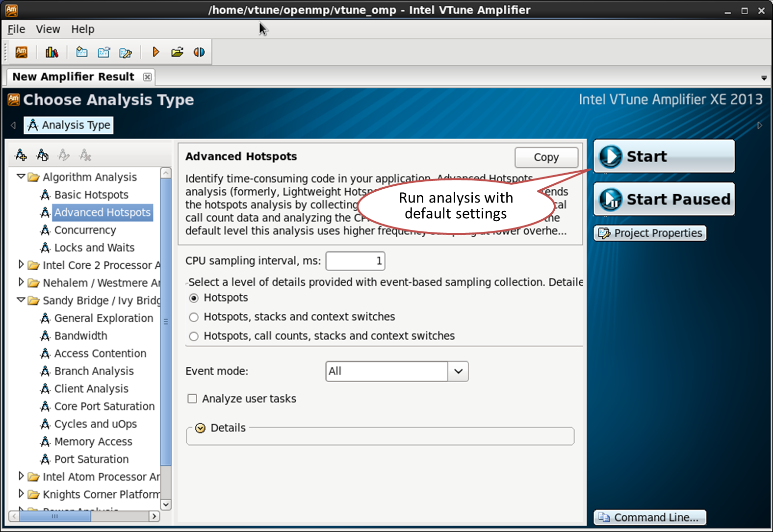The height and width of the screenshot is (532, 773).
Task: Select Concurrency analysis
Action: pyautogui.click(x=85, y=230)
